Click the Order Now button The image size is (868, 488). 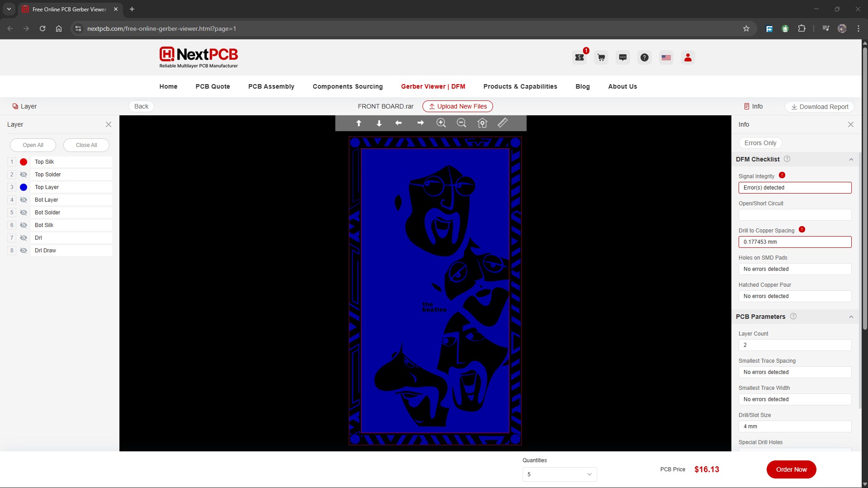791,469
